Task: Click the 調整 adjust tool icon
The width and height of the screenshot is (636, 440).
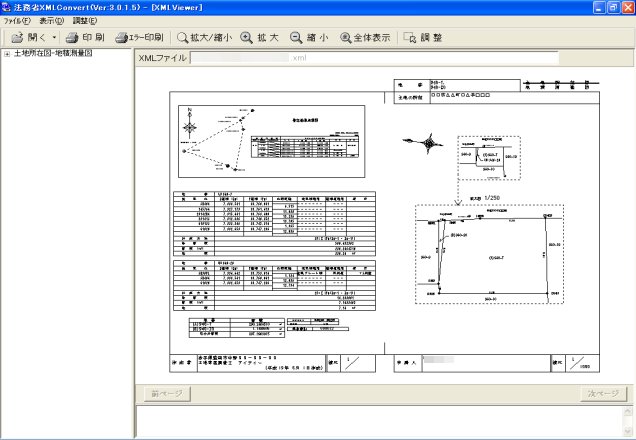Action: pos(410,38)
